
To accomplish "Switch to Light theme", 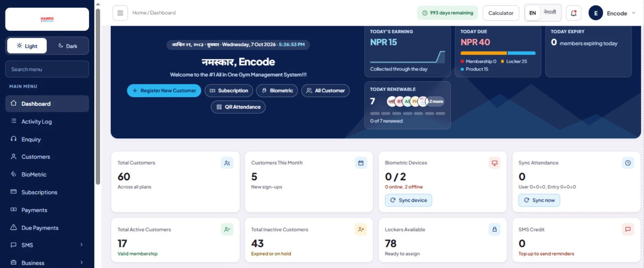I will (27, 46).
